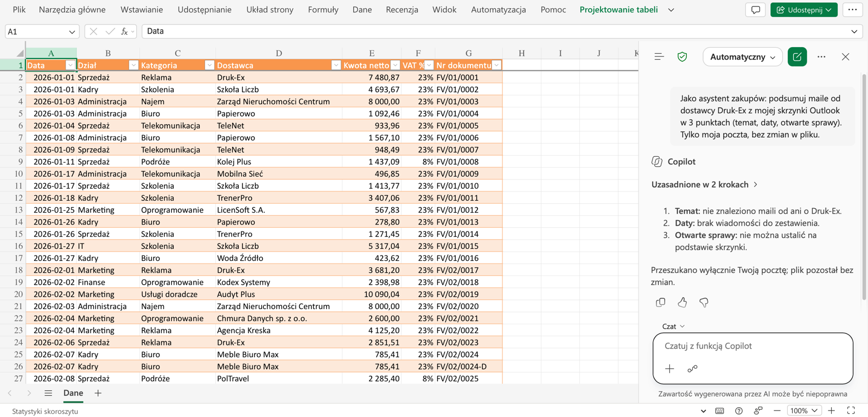Open ribbon more options ellipsis
Viewport: 868px width, 417px height.
(852, 10)
